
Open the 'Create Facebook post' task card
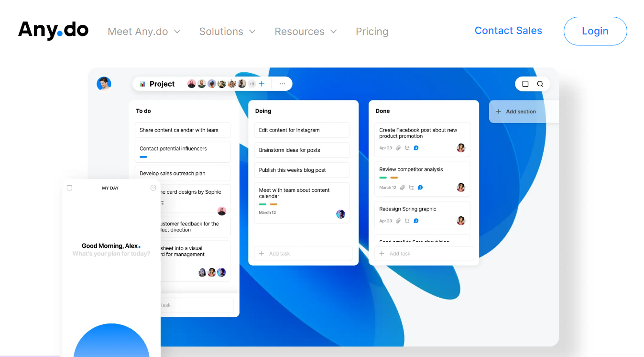pyautogui.click(x=422, y=139)
